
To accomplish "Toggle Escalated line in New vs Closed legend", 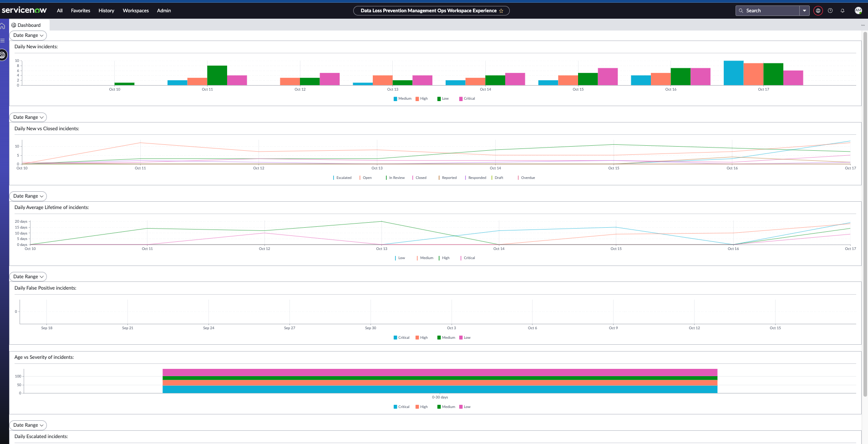I will point(342,178).
